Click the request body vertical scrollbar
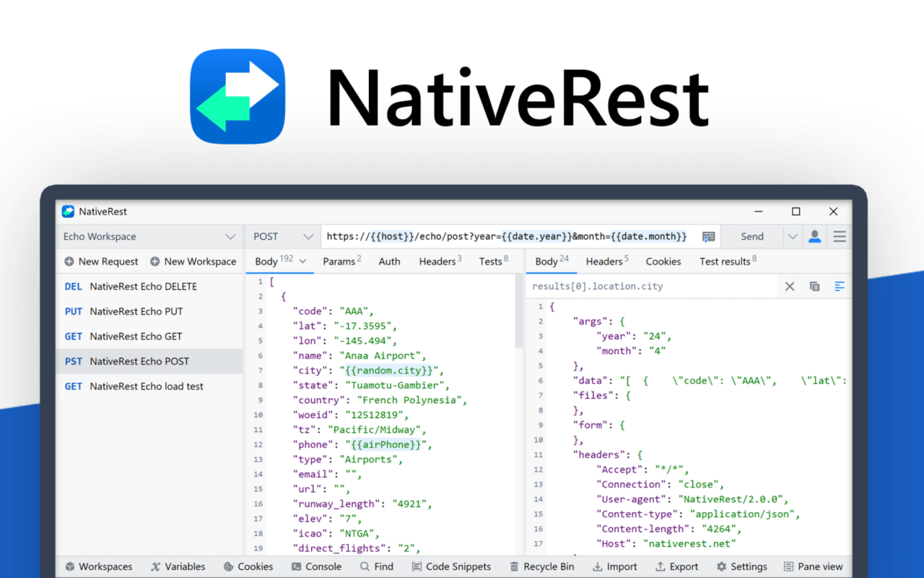 point(518,311)
